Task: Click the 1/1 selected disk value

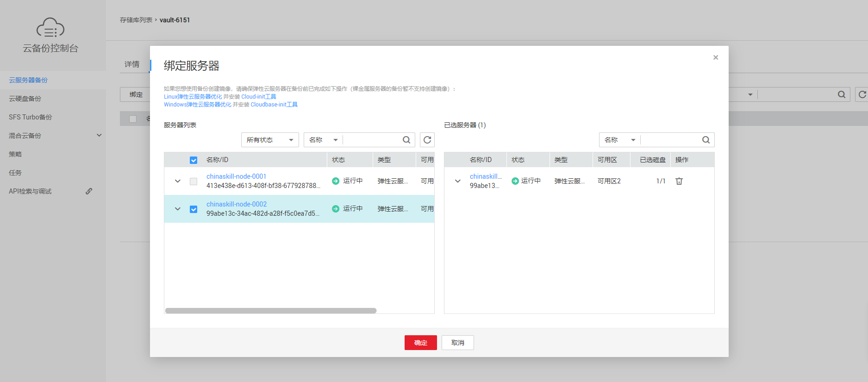Action: pos(661,181)
